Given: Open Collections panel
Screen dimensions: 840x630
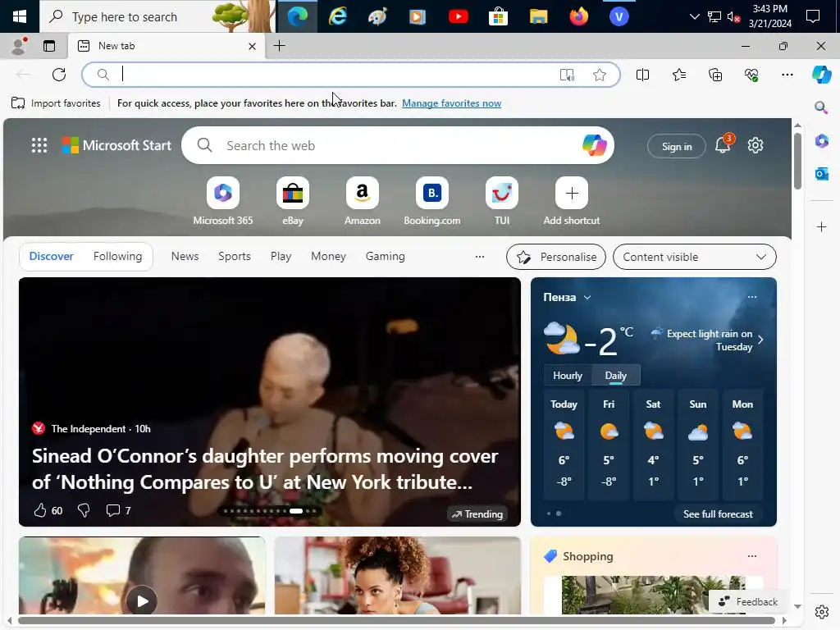Looking at the screenshot, I should [715, 75].
